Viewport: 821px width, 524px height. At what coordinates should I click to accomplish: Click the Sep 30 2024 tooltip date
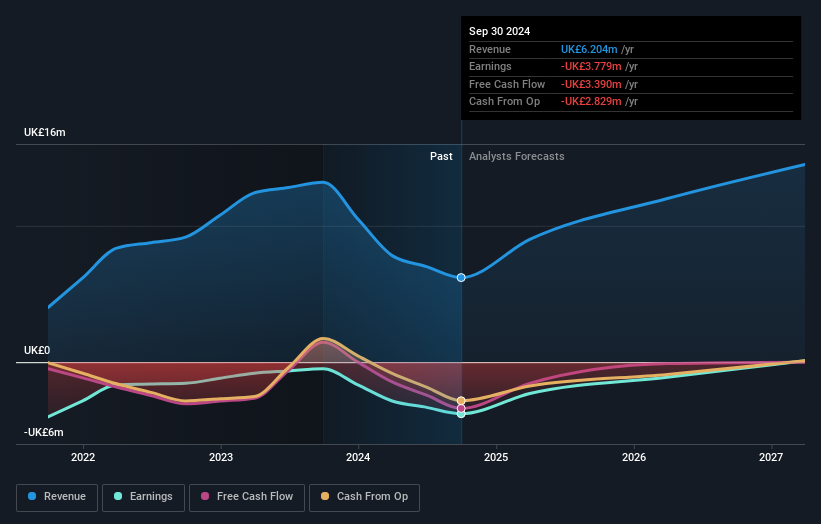(x=500, y=31)
